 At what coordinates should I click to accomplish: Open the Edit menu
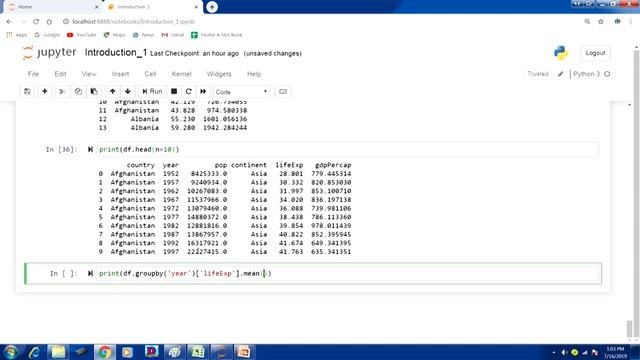point(60,74)
